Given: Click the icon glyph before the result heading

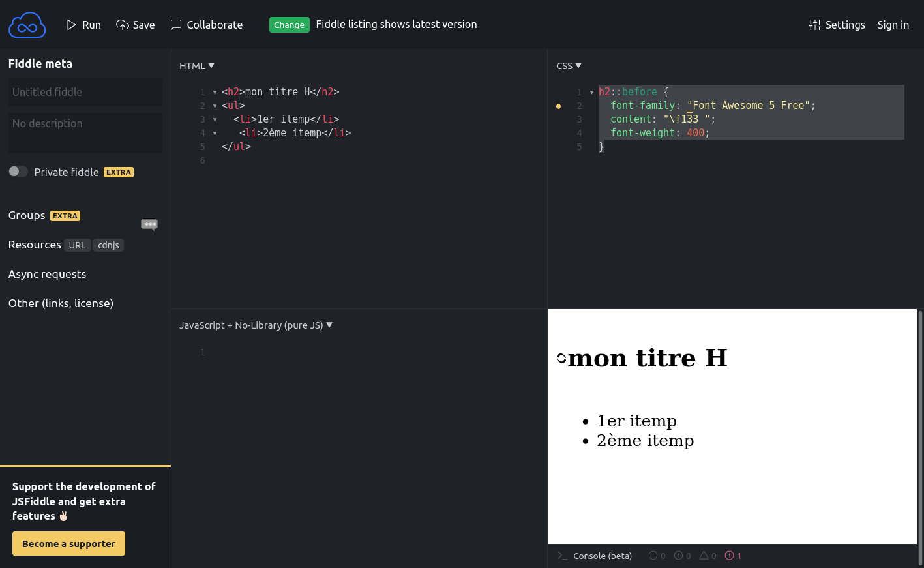Looking at the screenshot, I should coord(561,358).
